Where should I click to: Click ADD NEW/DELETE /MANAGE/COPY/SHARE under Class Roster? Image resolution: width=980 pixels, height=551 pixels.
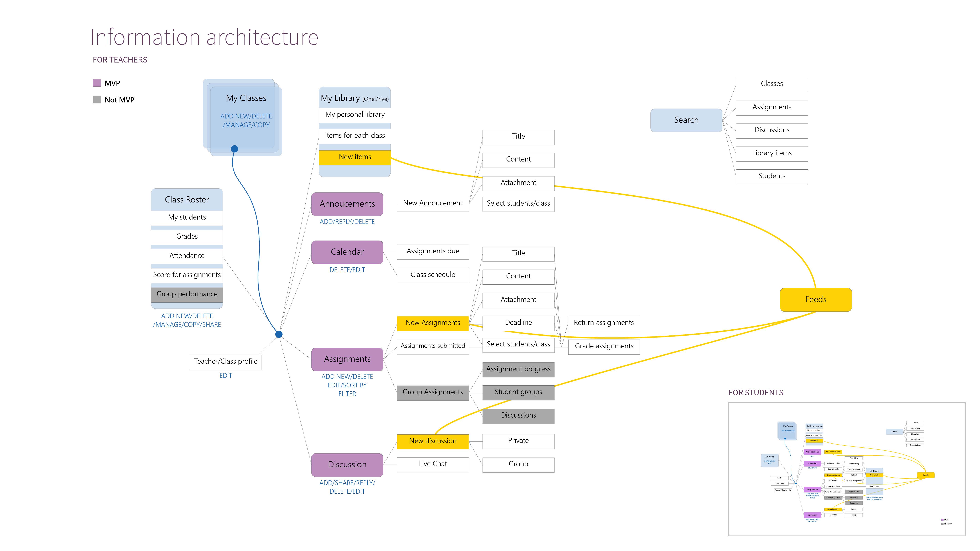[x=187, y=320]
